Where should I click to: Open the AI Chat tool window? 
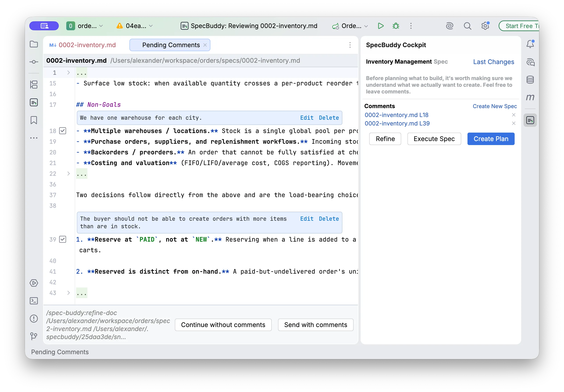point(530,62)
